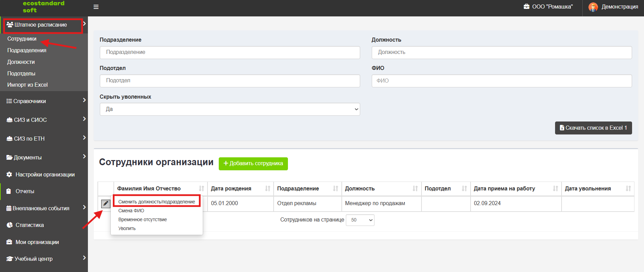Sort by the Дата увольнения column sort arrows
644x272 pixels.
click(628, 188)
